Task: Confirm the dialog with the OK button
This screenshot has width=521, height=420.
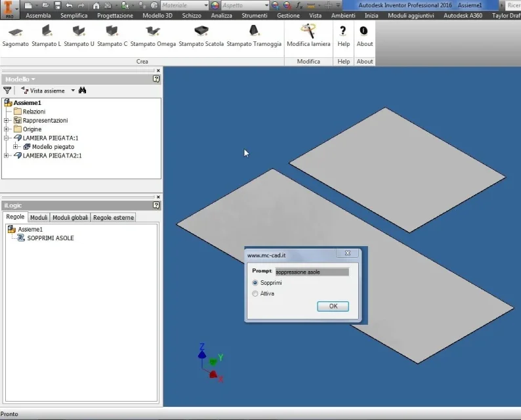Action: pos(333,306)
